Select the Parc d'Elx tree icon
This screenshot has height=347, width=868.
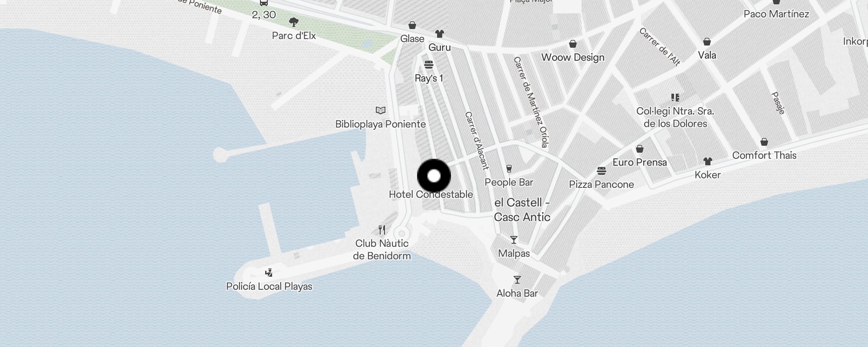tap(294, 22)
